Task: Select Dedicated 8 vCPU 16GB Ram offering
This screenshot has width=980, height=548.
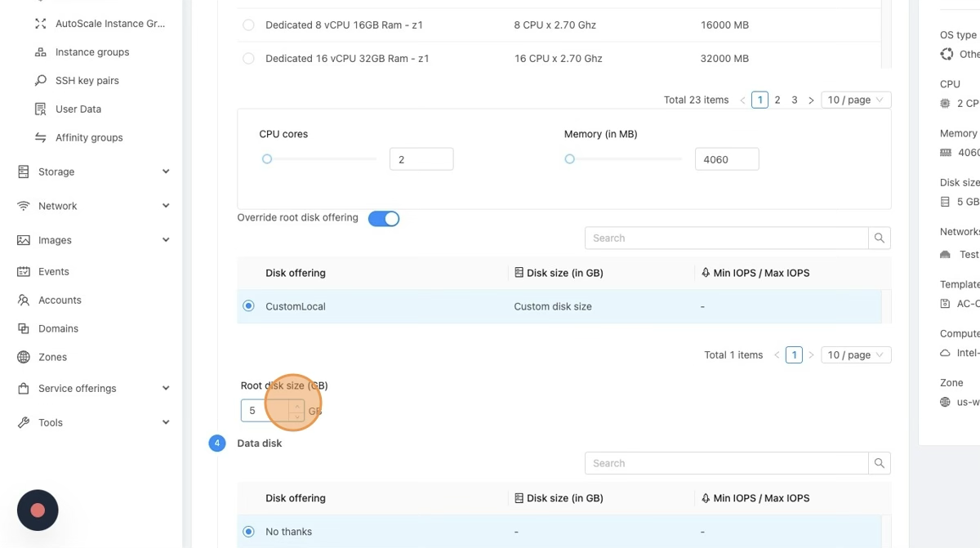Action: [248, 25]
